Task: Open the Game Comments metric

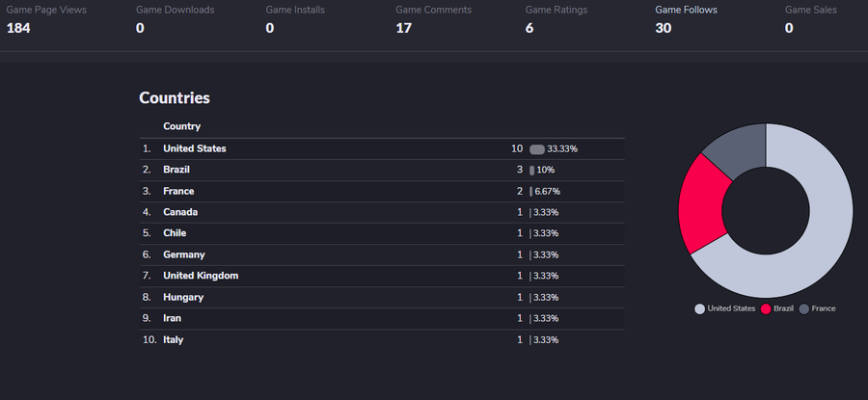Action: [433, 18]
